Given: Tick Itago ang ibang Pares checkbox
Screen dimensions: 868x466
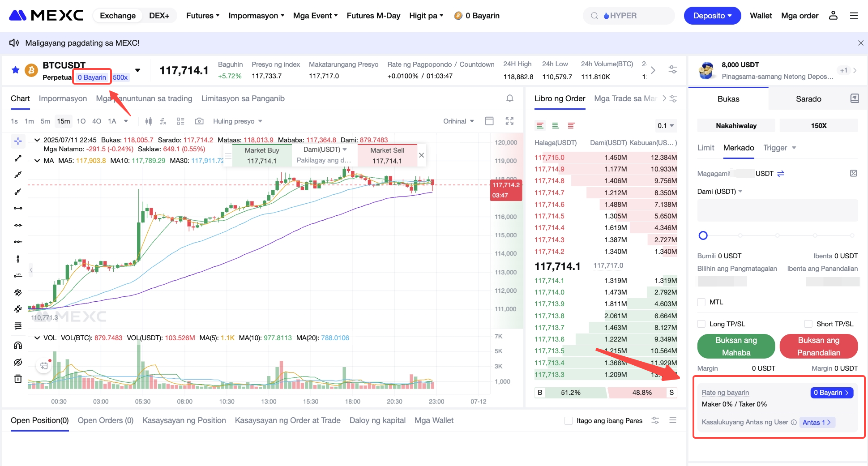Looking at the screenshot, I should point(569,421).
